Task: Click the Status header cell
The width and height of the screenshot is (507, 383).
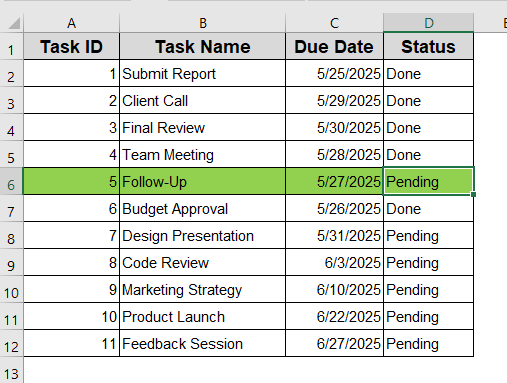Action: [x=429, y=46]
